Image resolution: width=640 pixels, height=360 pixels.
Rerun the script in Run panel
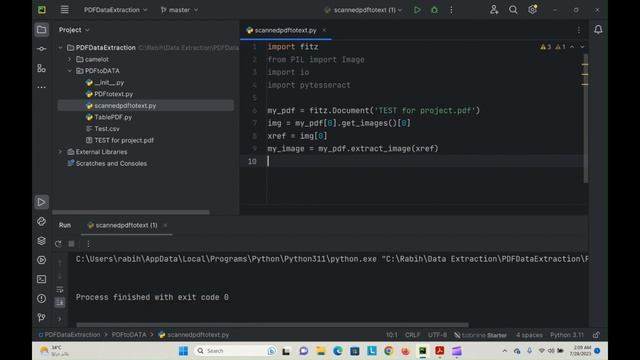click(58, 244)
